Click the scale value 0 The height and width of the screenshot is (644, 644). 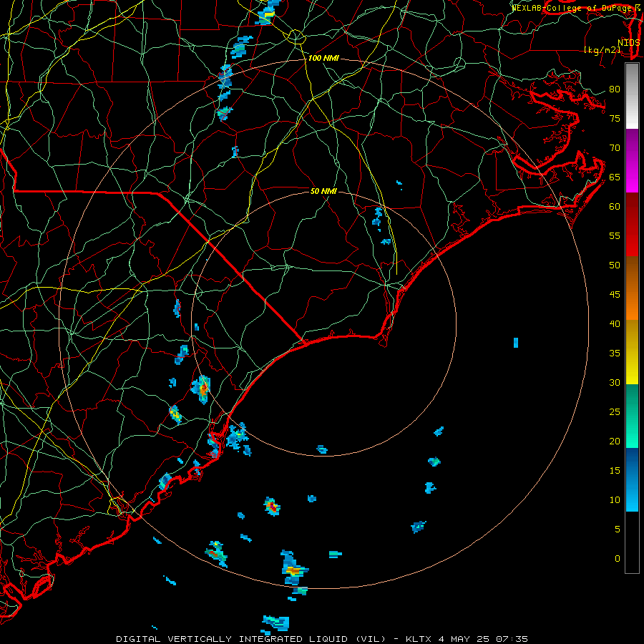point(618,559)
